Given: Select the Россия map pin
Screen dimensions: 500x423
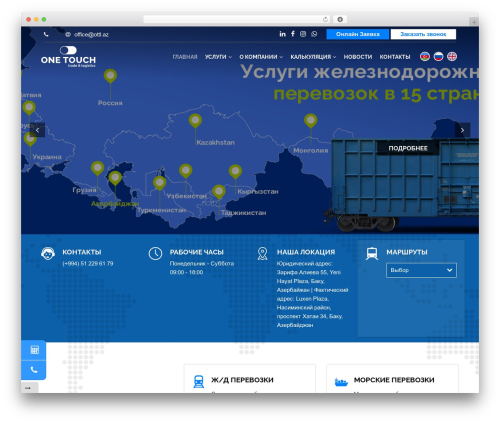Looking at the screenshot, I should click(x=110, y=76).
